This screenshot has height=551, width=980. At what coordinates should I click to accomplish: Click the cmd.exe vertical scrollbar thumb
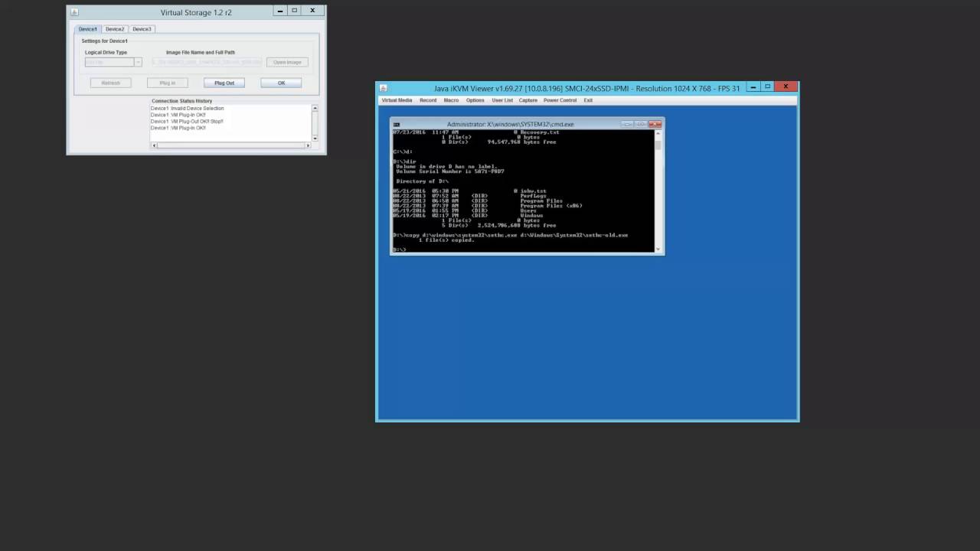(658, 145)
